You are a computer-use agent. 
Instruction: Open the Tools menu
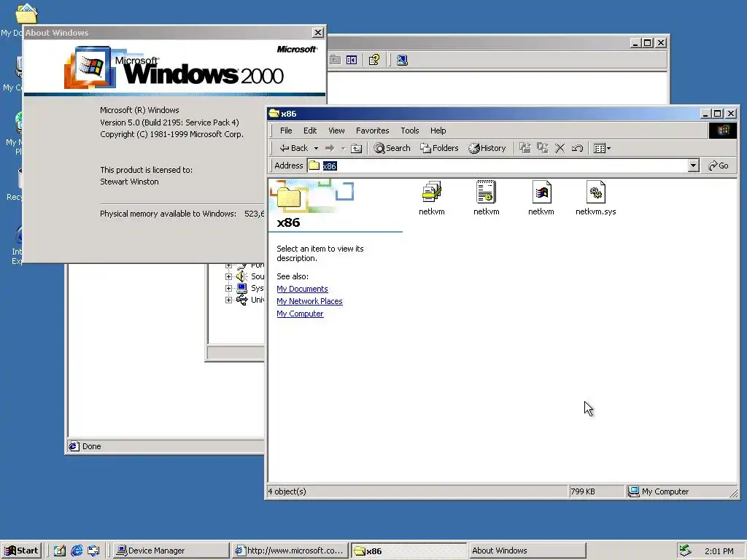click(410, 131)
